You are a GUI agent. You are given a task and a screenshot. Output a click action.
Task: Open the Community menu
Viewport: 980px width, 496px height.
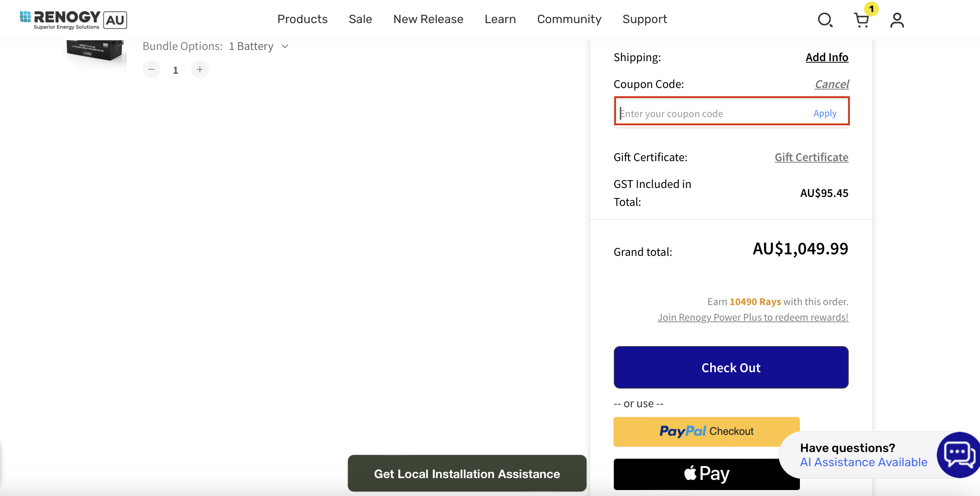pos(569,19)
